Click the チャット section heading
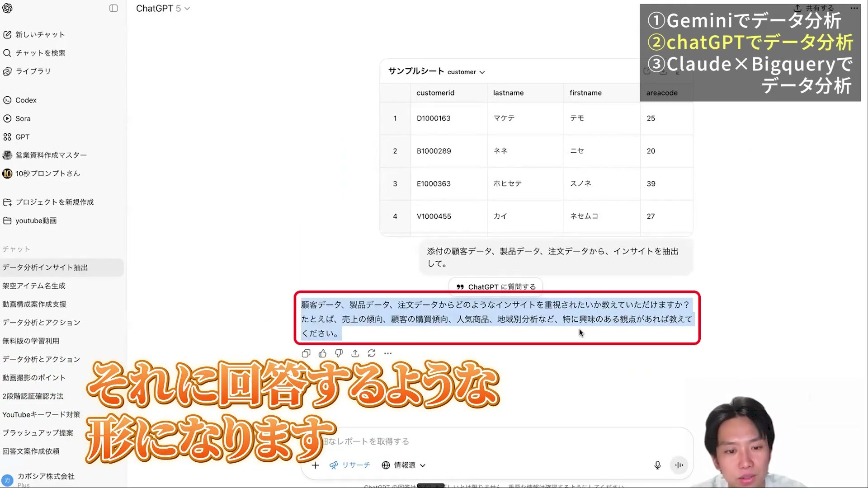This screenshot has width=868, height=488. coord(16,249)
